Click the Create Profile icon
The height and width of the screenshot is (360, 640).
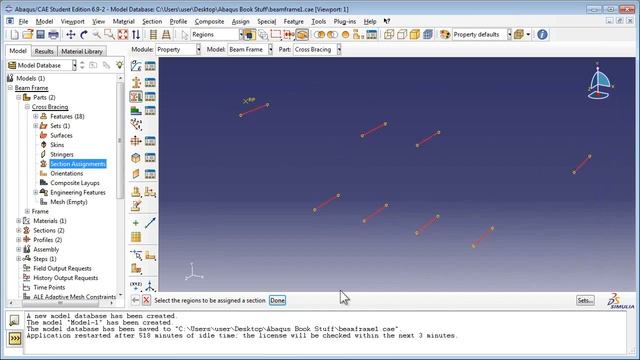coord(136,141)
